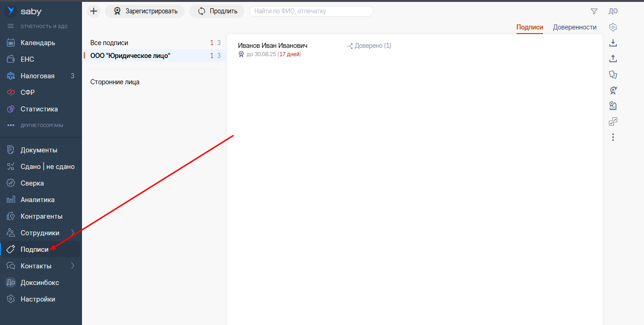644x325 pixels.
Task: Select Сторонние лица in the list
Action: tap(115, 82)
